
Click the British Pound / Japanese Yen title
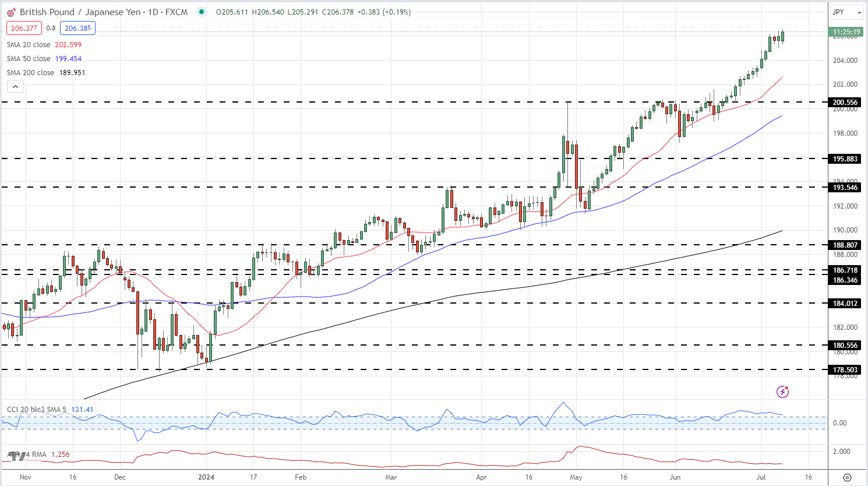80,12
